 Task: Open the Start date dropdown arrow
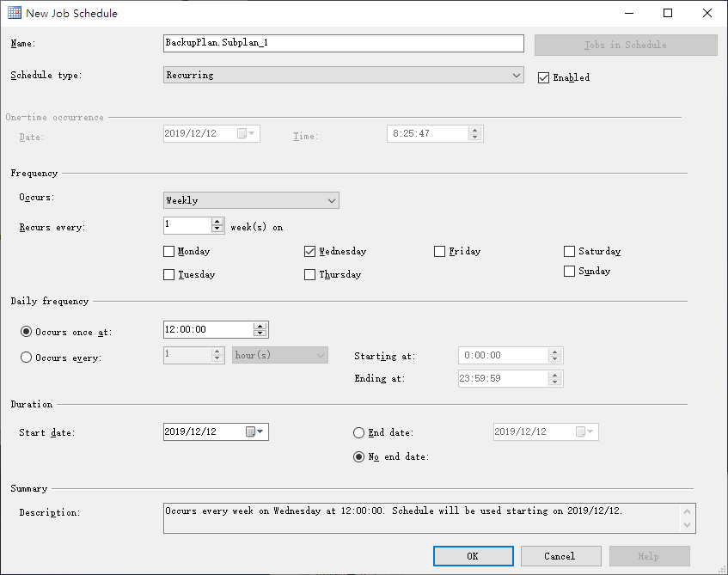tap(260, 432)
